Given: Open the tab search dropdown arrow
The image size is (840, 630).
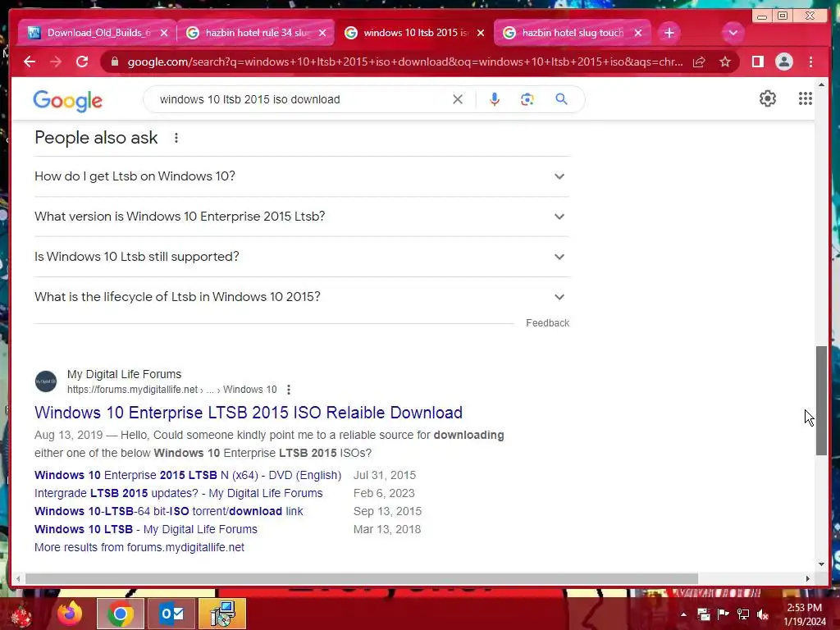Looking at the screenshot, I should coord(733,33).
